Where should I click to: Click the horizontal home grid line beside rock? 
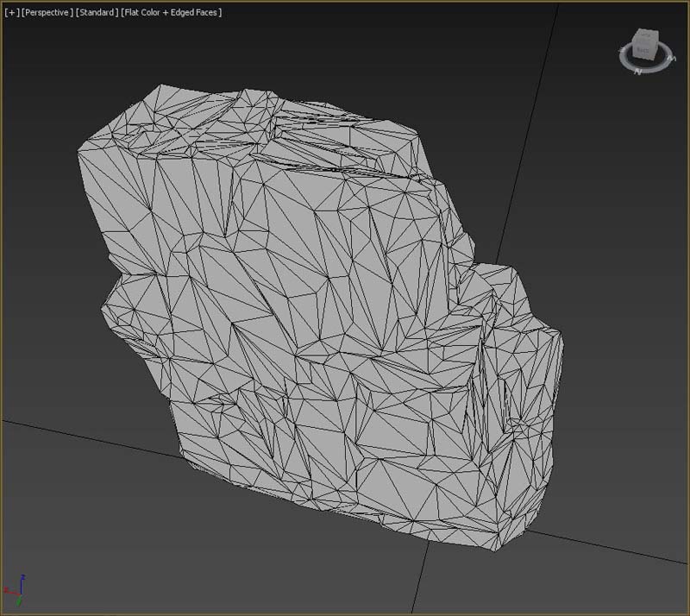coord(86,438)
